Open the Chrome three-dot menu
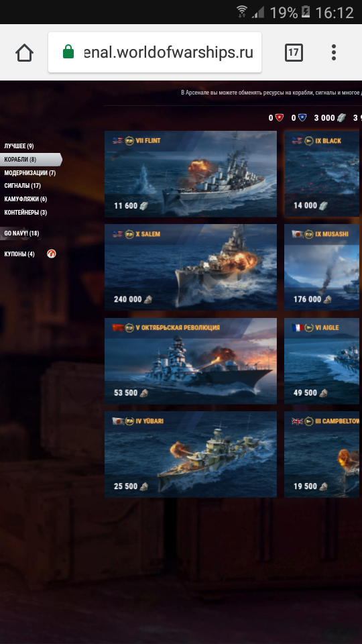 [x=334, y=52]
